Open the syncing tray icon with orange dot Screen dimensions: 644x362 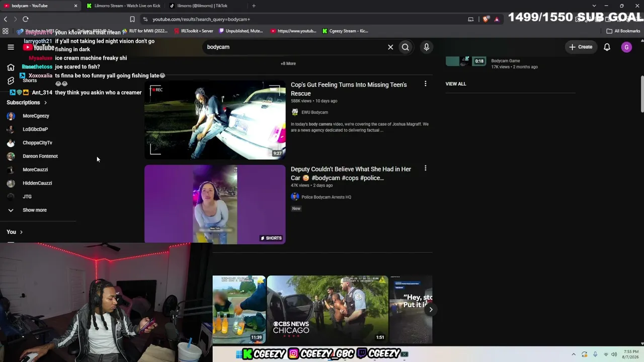coord(585,354)
